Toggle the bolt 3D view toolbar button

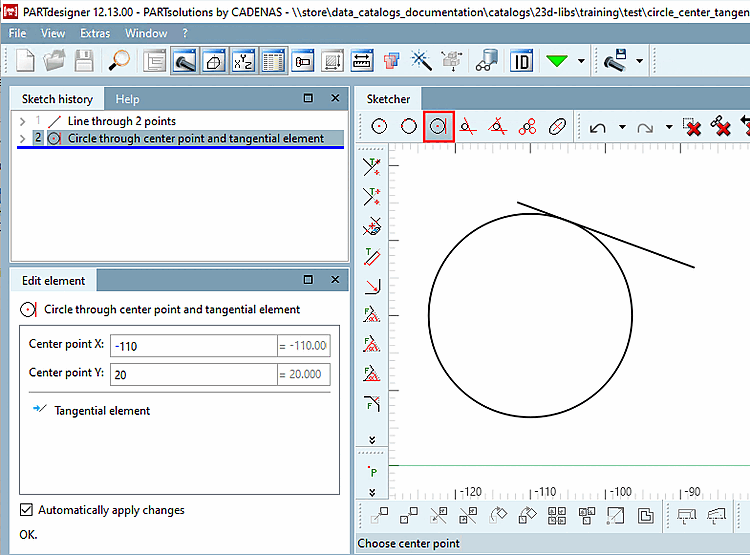pos(185,61)
